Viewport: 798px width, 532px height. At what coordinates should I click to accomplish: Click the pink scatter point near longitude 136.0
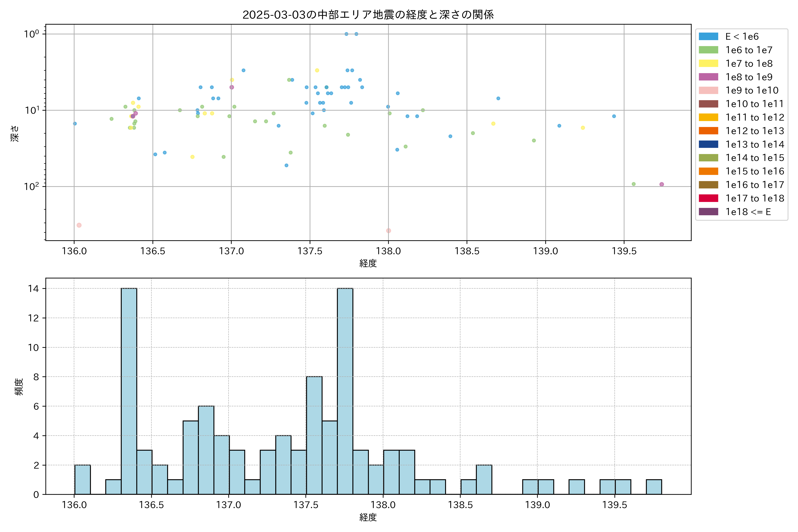[79, 225]
